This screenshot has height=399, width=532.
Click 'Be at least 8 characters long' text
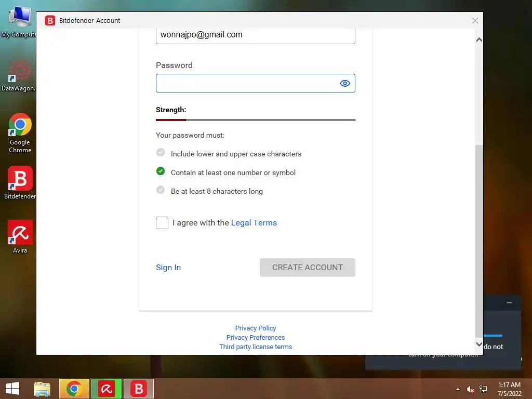pyautogui.click(x=217, y=191)
